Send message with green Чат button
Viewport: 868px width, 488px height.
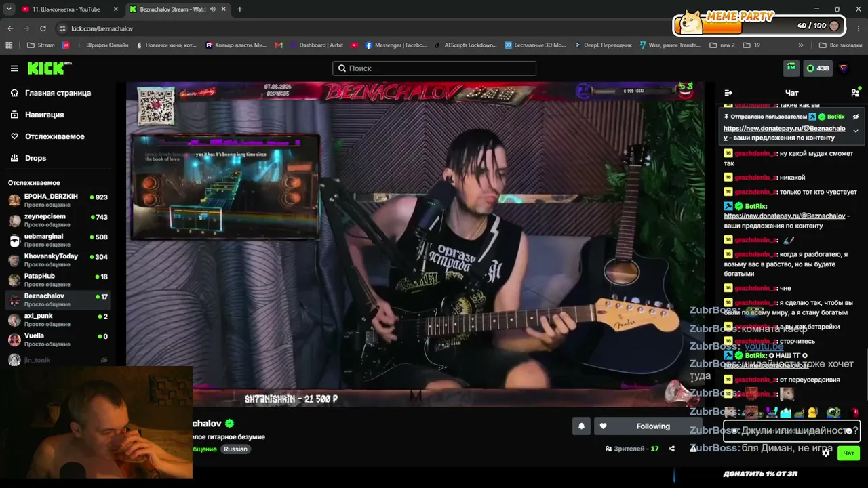pos(848,453)
